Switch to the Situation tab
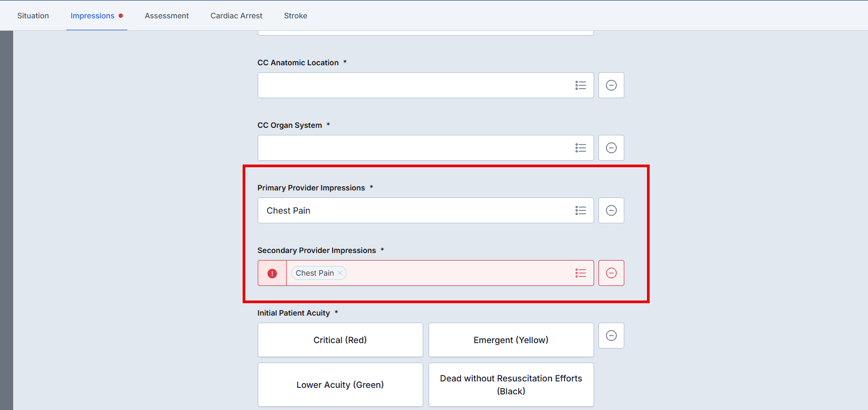This screenshot has height=410, width=868. point(33,16)
